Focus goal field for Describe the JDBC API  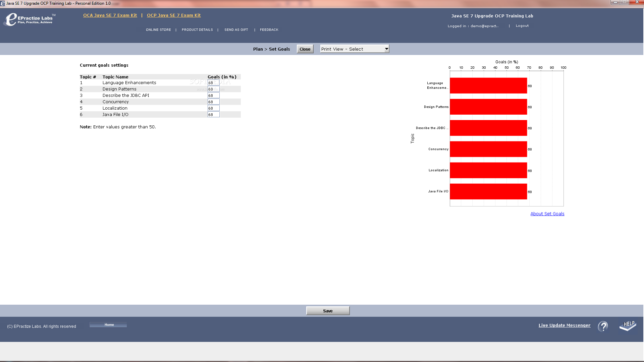(213, 96)
